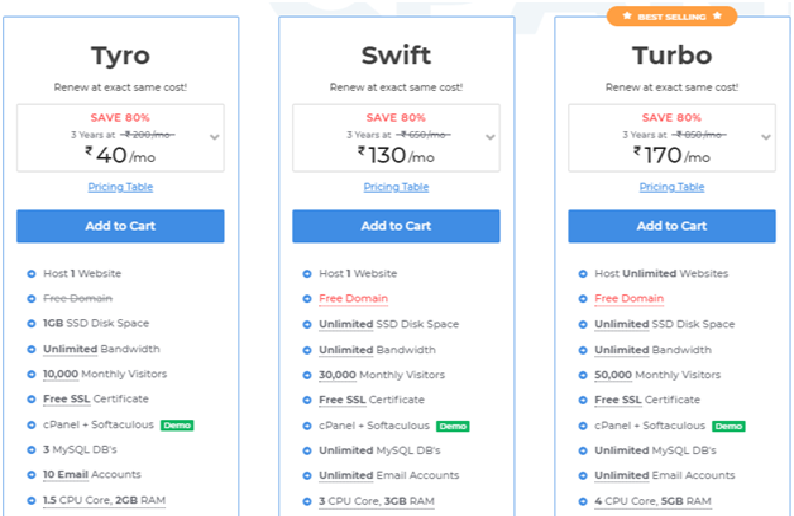This screenshot has width=794, height=516.
Task: Add the Tyro plan to cart
Action: (x=121, y=226)
